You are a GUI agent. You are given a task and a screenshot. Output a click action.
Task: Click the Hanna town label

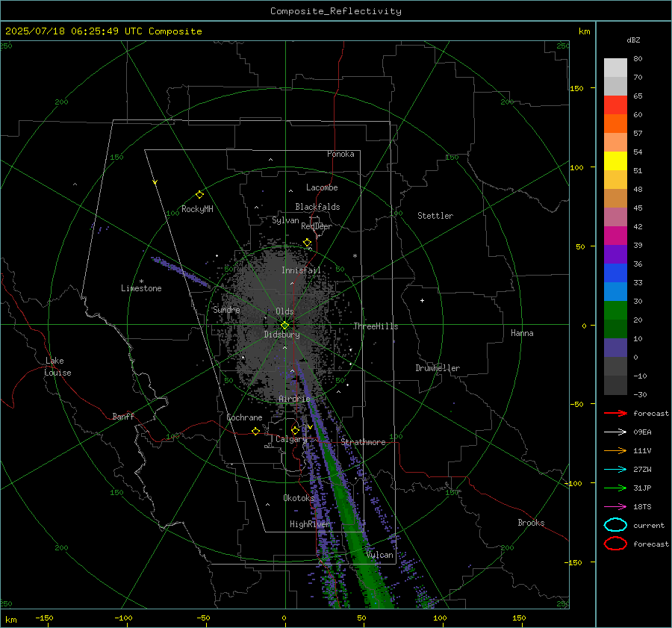(x=522, y=333)
